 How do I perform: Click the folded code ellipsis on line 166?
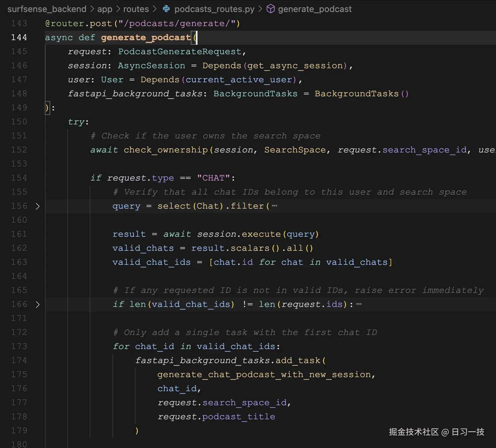(359, 304)
